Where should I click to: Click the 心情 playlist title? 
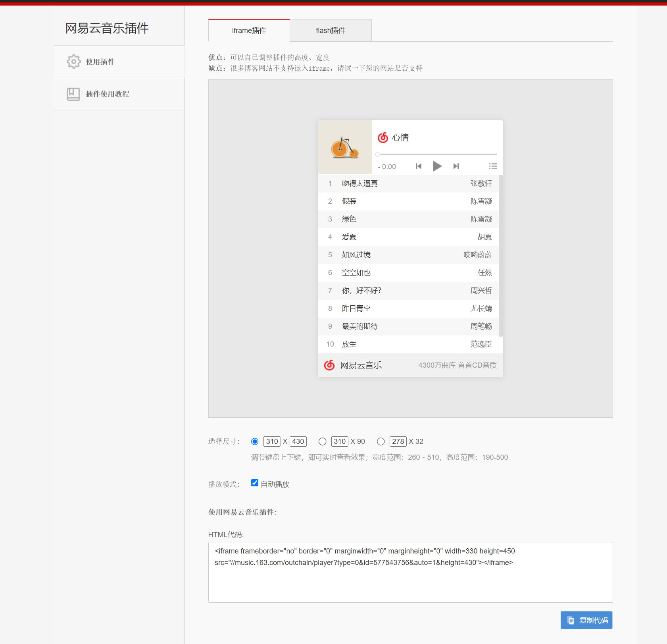[400, 138]
